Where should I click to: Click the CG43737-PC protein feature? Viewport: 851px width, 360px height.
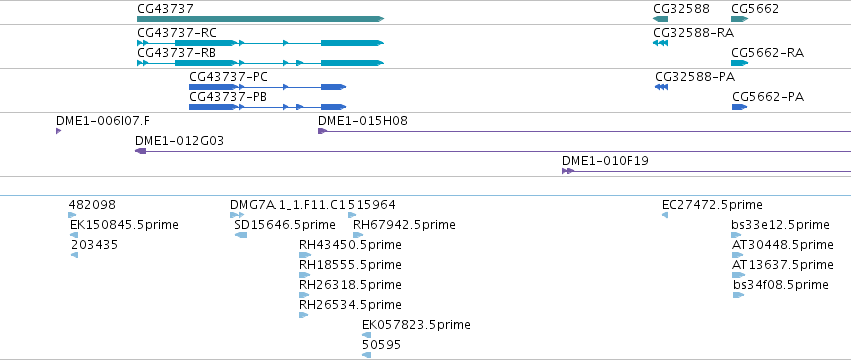pyautogui.click(x=268, y=87)
